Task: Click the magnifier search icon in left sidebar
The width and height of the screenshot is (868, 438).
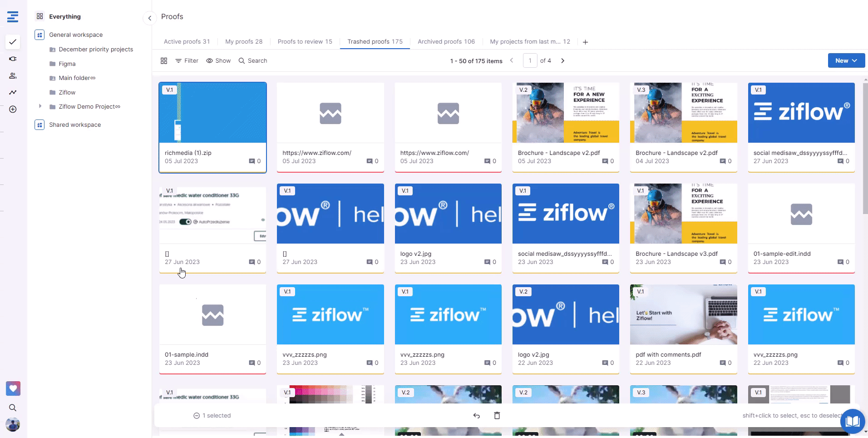Action: [x=13, y=408]
